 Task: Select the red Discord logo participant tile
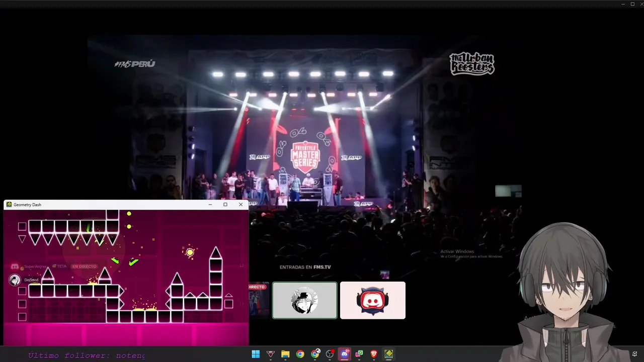[373, 300]
